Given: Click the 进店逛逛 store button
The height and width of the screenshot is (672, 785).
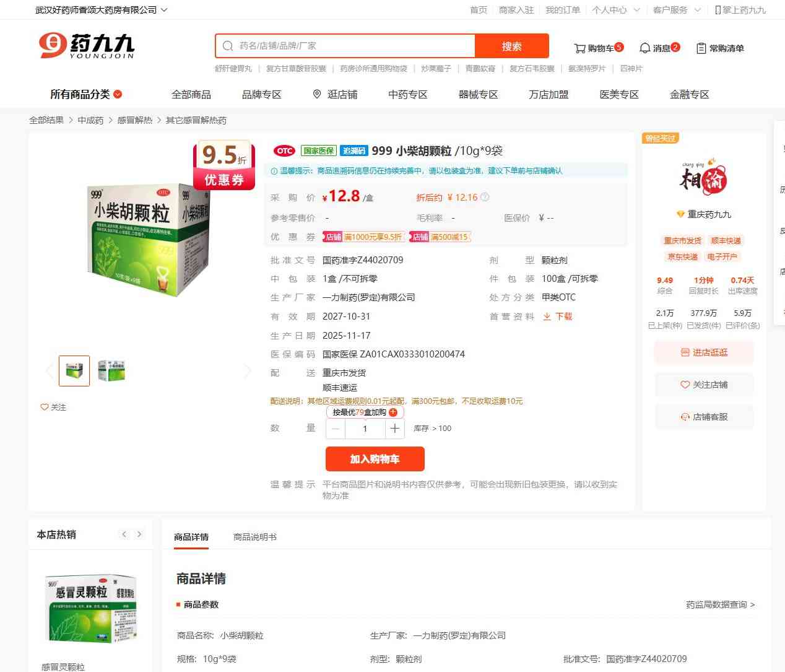Looking at the screenshot, I should 704,352.
